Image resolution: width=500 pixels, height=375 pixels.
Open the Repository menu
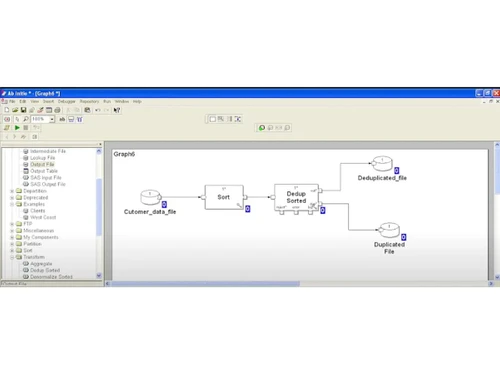coord(89,101)
